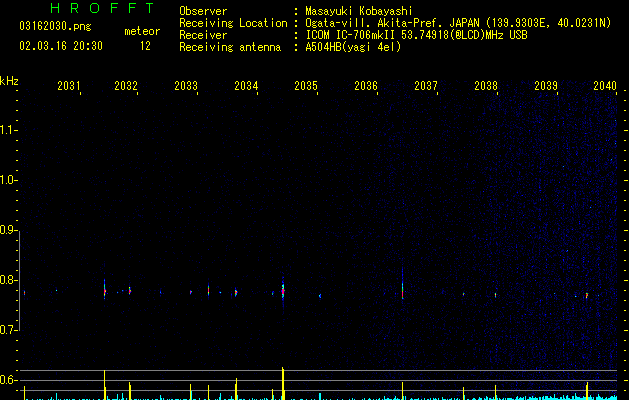Click the Receiving antenna label
The image size is (629, 400).
(230, 47)
